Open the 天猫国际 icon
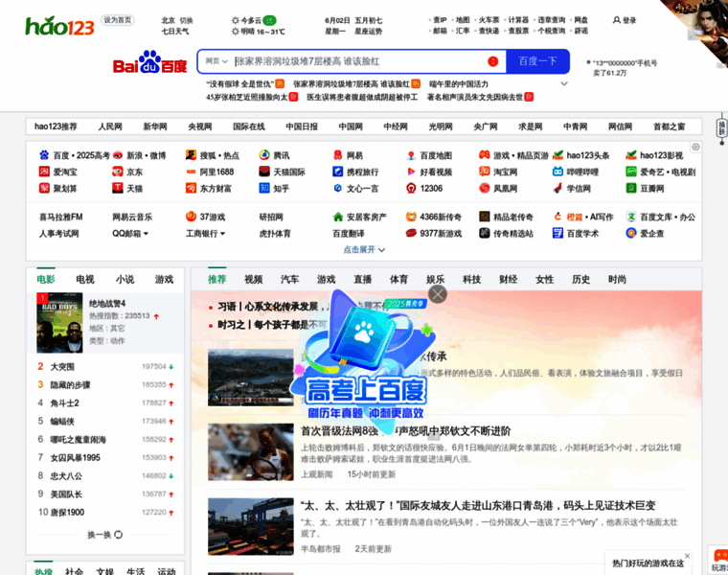728x575 pixels. pyautogui.click(x=264, y=172)
